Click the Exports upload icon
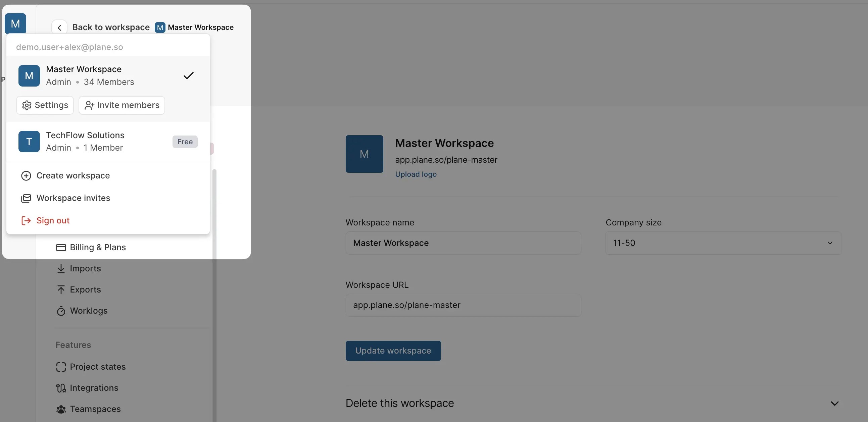The height and width of the screenshot is (422, 868). (x=61, y=289)
